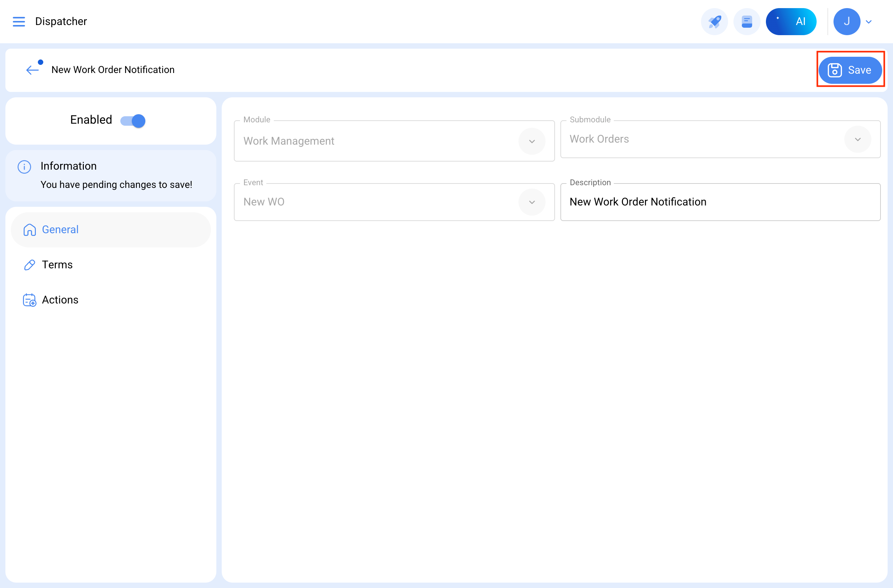Open the documentation book icon
This screenshot has height=588, width=893.
[x=747, y=21]
